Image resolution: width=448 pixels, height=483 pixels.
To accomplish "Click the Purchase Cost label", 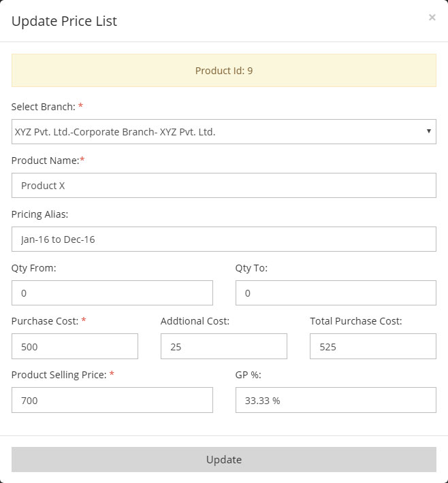I will coord(45,321).
